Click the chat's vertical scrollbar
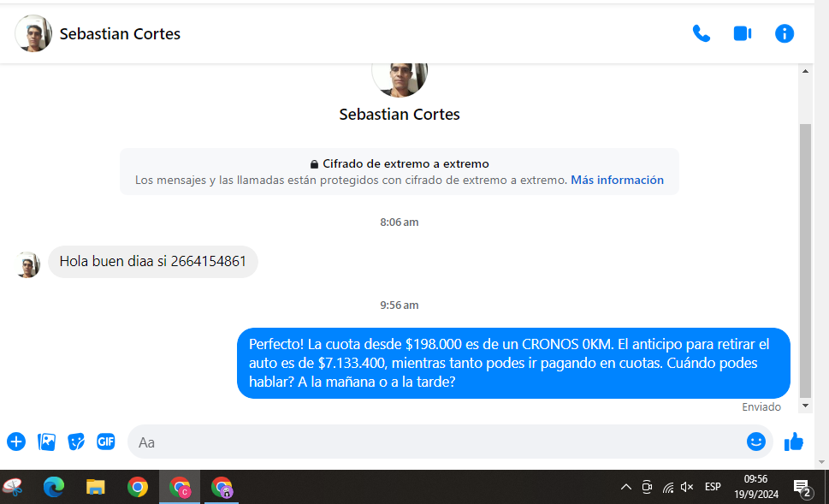Screen dimensions: 829x504 [805, 257]
